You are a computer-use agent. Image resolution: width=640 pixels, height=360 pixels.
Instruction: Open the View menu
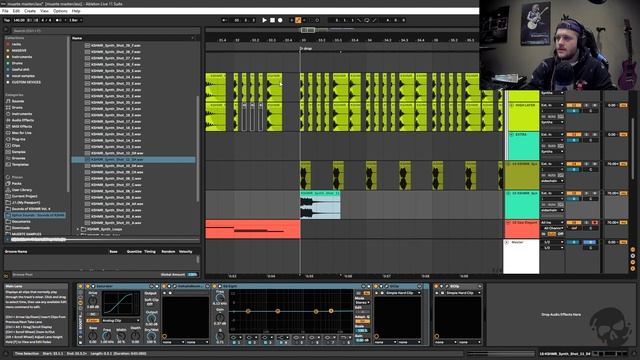pyautogui.click(x=44, y=11)
